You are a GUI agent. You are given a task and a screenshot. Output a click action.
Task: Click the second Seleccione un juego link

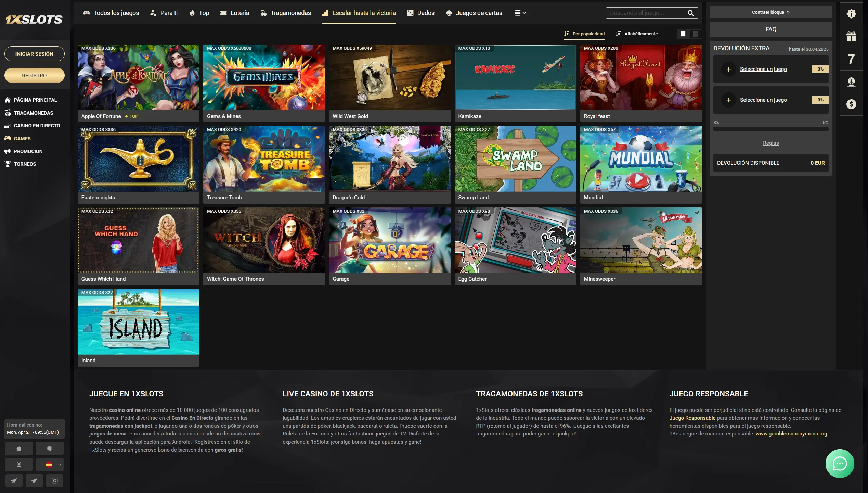[763, 100]
